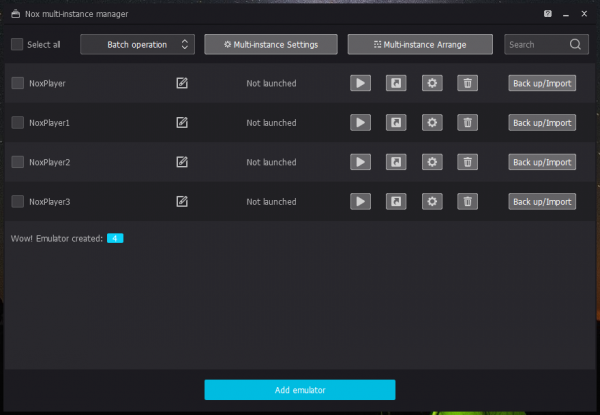This screenshot has height=415, width=600.
Task: Click Back up/Import for NoxPlayer1
Action: 542,122
